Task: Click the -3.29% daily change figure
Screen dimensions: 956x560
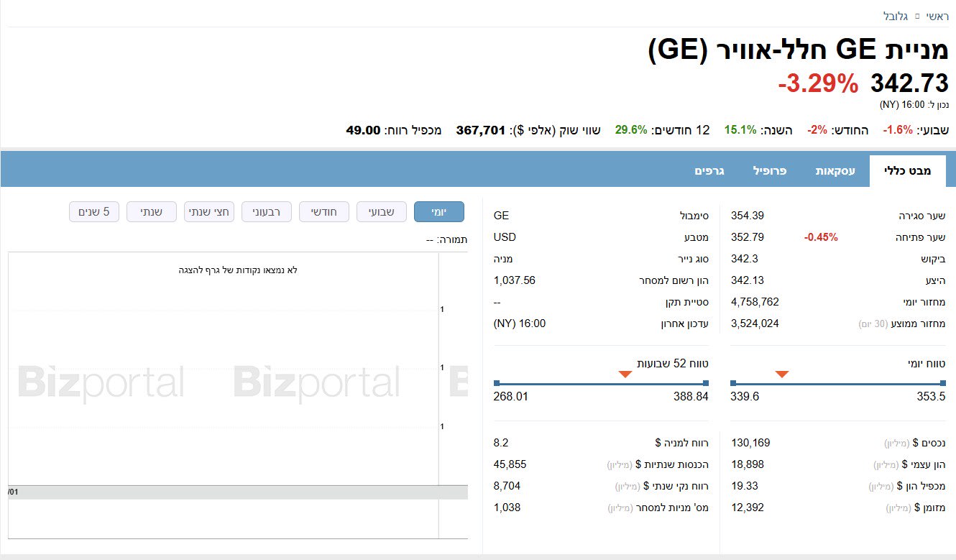Action: 818,84
